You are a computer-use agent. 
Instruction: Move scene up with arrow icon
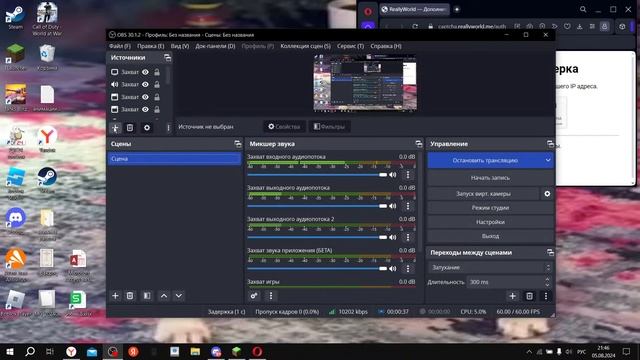164,296
